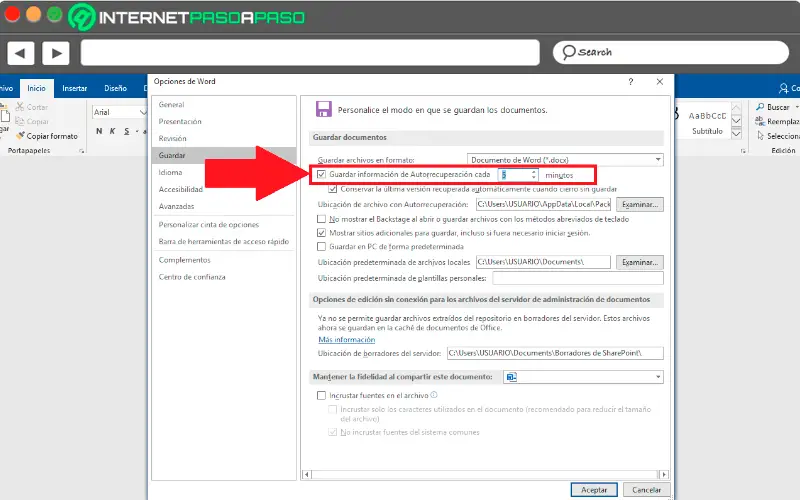Click the browser back arrow button
This screenshot has width=800, height=500.
(x=20, y=53)
